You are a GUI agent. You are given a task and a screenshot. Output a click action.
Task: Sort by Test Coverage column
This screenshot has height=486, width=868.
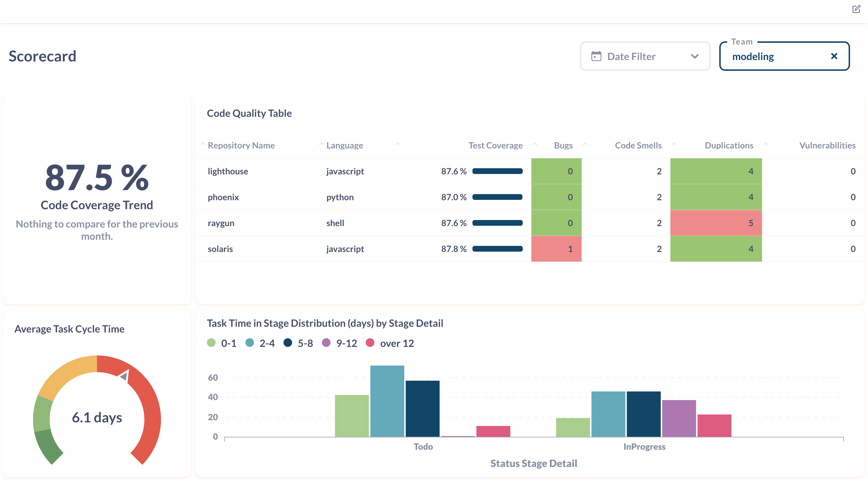pos(495,145)
